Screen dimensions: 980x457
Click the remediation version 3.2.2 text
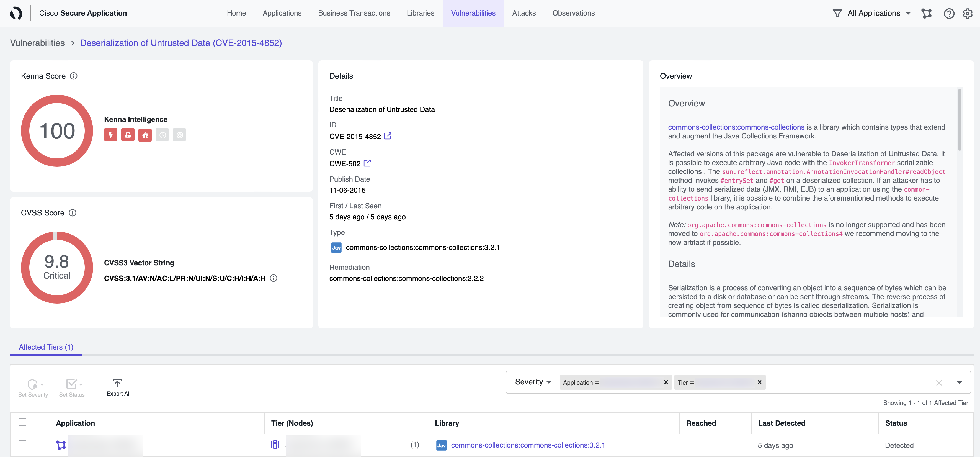pyautogui.click(x=406, y=278)
